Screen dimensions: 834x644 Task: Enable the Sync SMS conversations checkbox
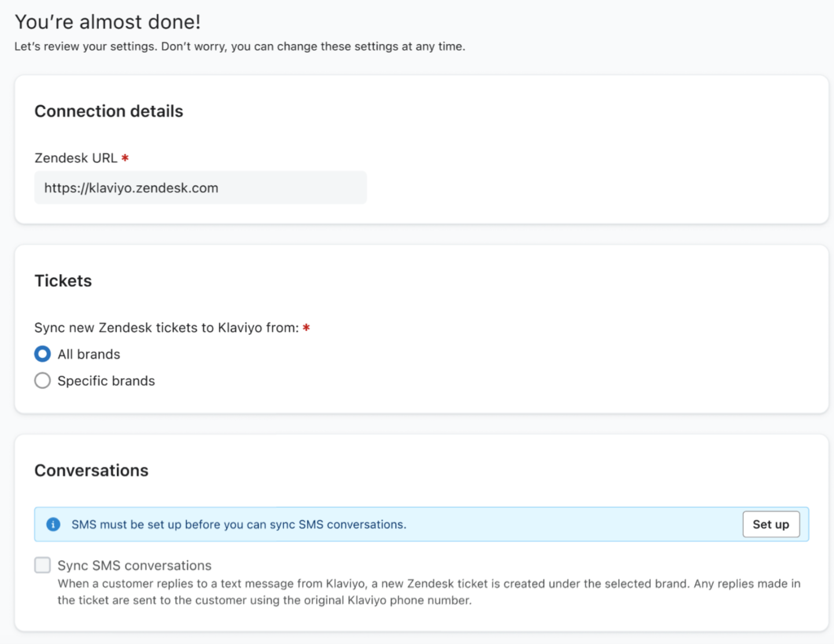point(42,565)
